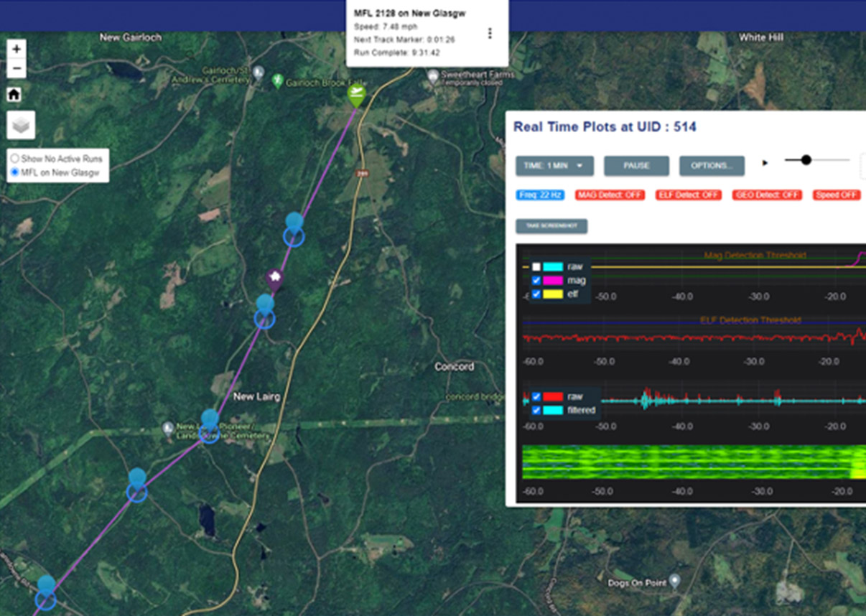Toggle ELF Detect: OFF badge
Screen dimensions: 866x616
click(689, 195)
